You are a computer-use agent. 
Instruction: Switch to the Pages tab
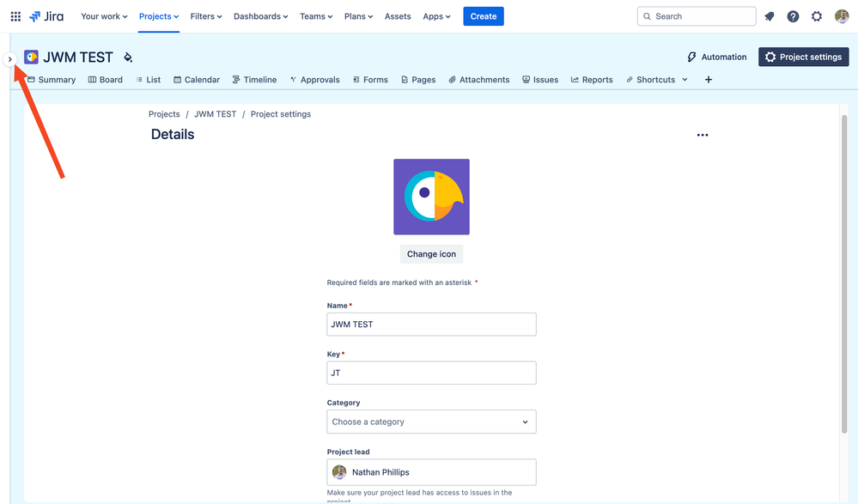point(418,79)
